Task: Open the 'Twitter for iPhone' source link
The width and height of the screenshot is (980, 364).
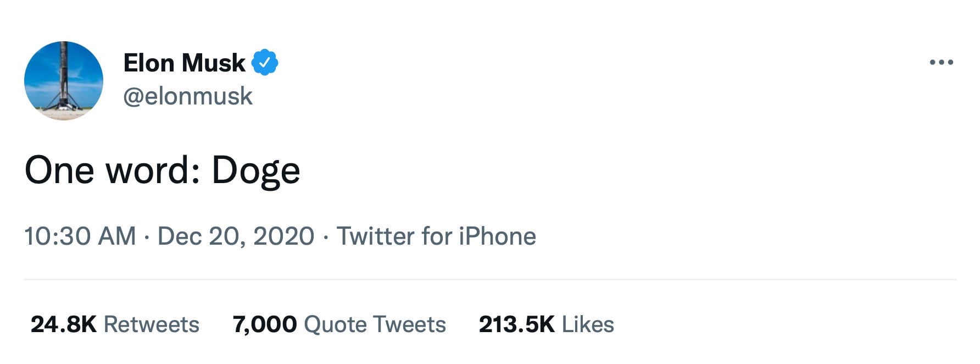Action: (436, 236)
